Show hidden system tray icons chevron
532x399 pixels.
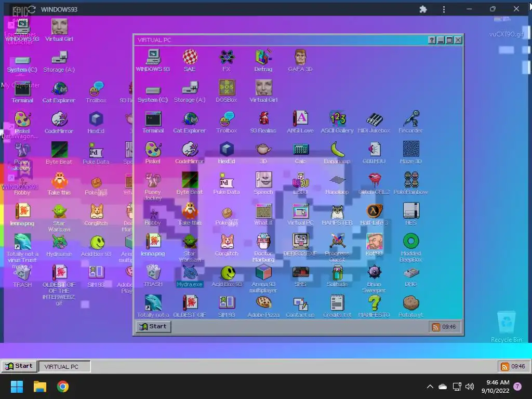[x=430, y=387]
